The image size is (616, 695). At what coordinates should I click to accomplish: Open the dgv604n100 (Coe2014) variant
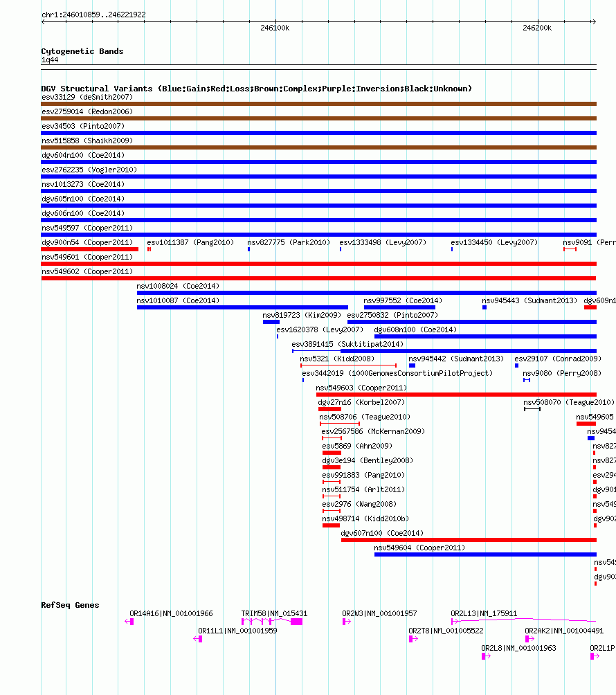point(83,156)
